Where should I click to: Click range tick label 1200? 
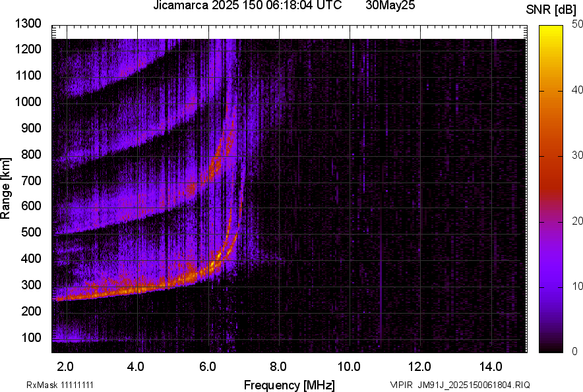pos(28,49)
